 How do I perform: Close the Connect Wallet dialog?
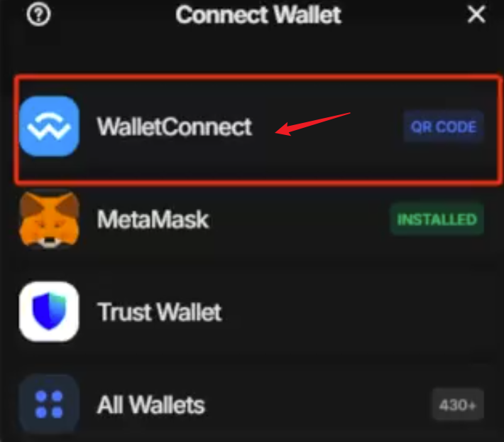tap(476, 14)
